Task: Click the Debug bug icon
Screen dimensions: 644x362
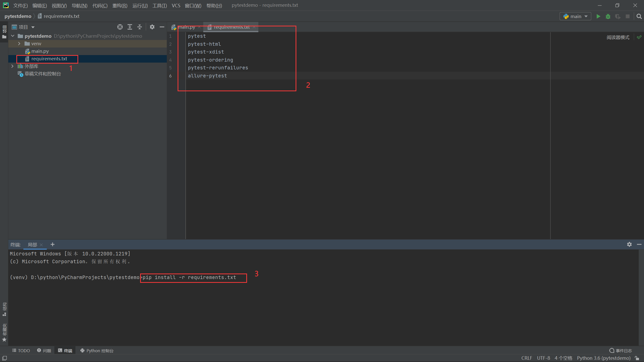Action: click(x=608, y=16)
